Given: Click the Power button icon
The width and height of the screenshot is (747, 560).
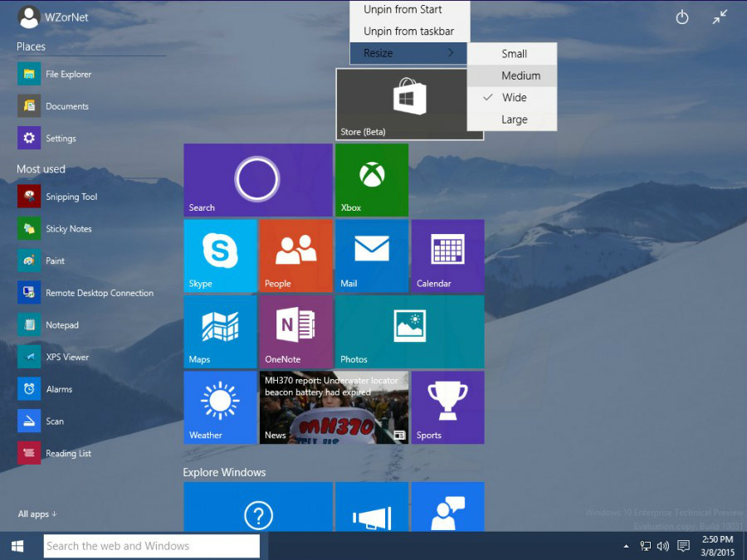Looking at the screenshot, I should tap(682, 17).
